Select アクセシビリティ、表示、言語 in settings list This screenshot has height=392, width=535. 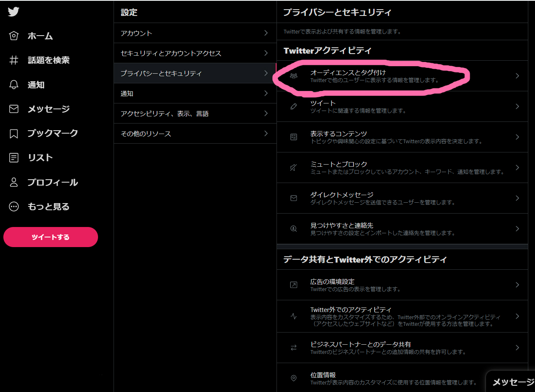pyautogui.click(x=195, y=113)
